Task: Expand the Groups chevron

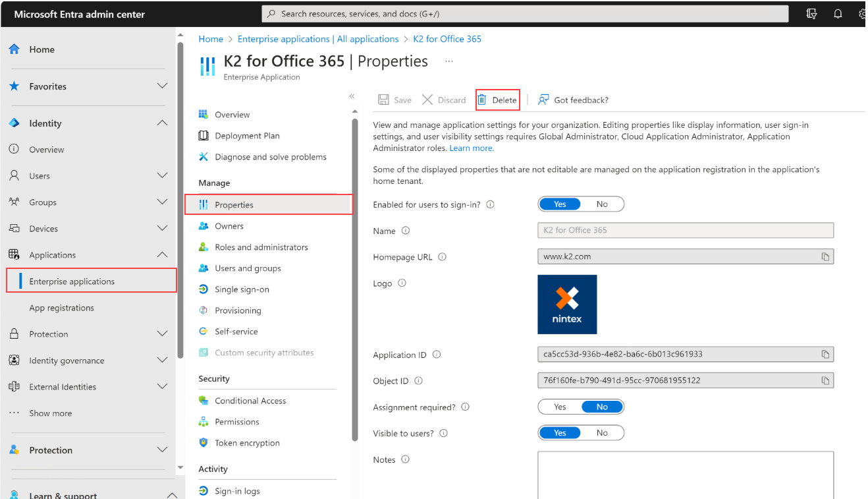Action: tap(162, 202)
